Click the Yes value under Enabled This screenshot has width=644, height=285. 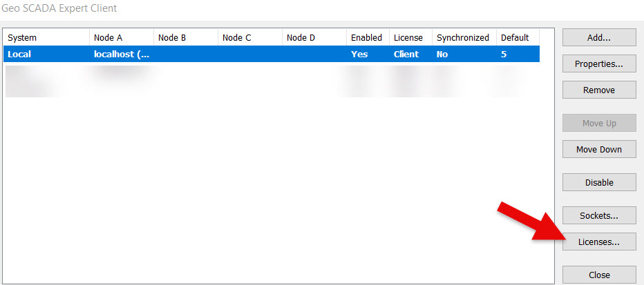359,54
